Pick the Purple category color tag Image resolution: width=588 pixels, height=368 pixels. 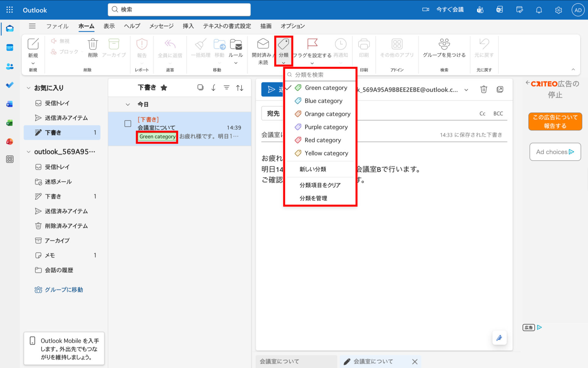326,127
